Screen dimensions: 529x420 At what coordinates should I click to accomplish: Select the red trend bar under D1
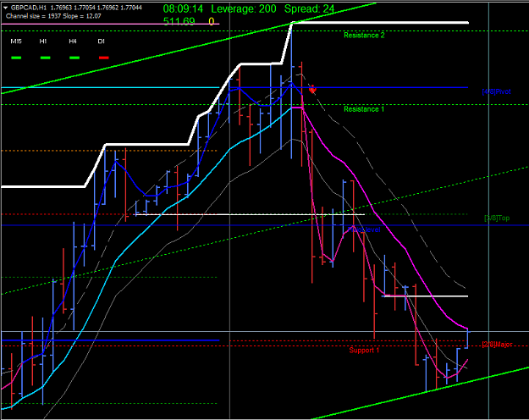104,58
